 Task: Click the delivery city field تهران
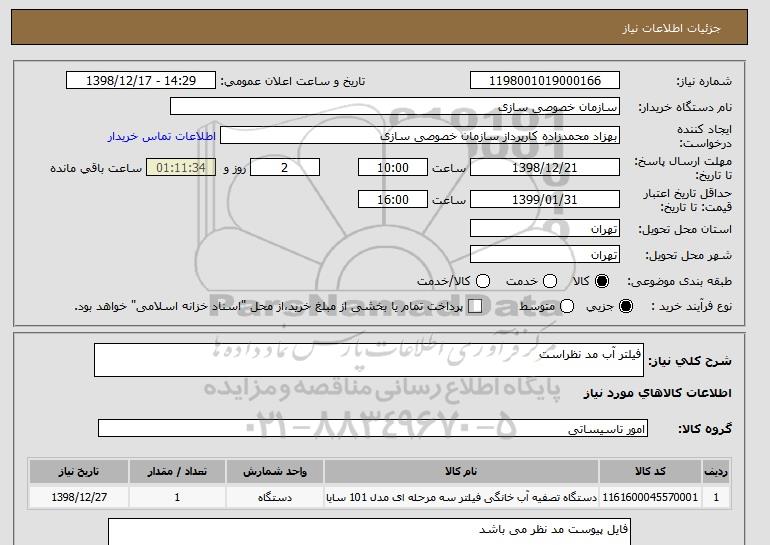pyautogui.click(x=545, y=254)
